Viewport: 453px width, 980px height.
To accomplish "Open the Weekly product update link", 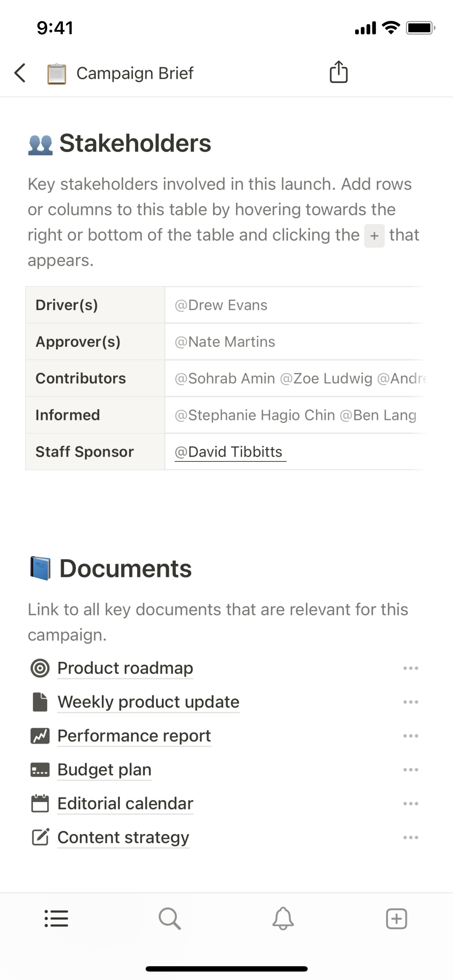I will 148,702.
